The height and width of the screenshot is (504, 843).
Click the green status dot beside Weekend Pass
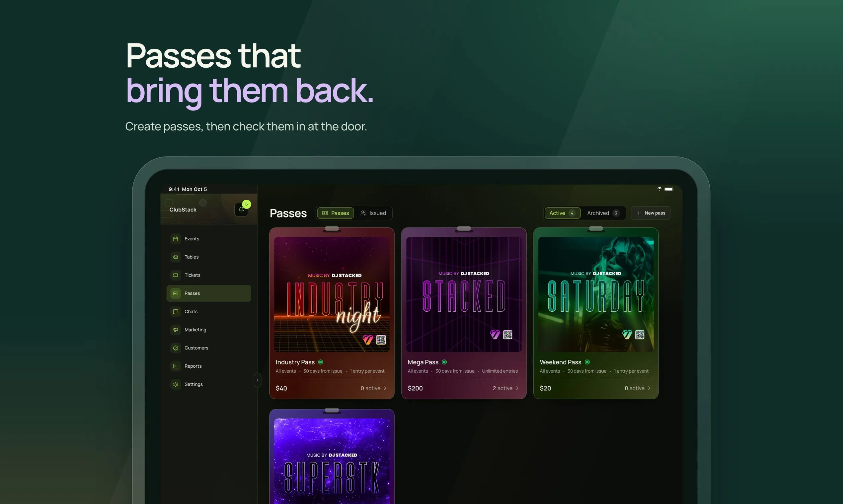(587, 362)
